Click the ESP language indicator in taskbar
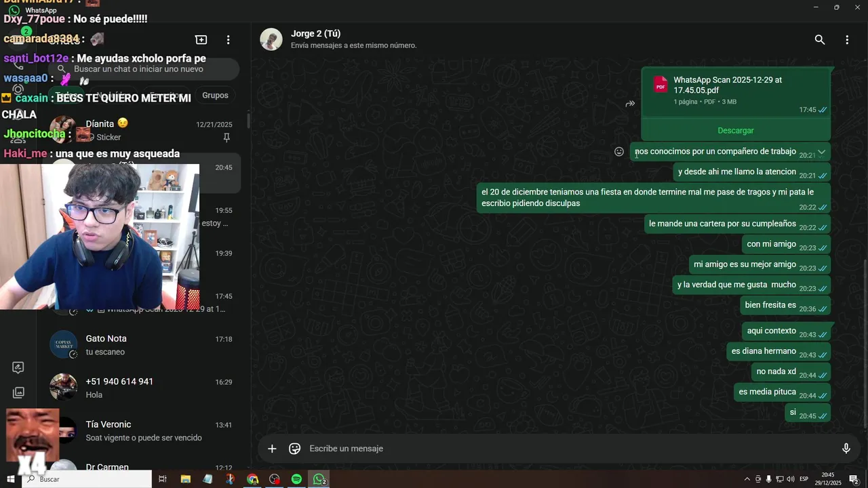The image size is (868, 488). pyautogui.click(x=804, y=479)
